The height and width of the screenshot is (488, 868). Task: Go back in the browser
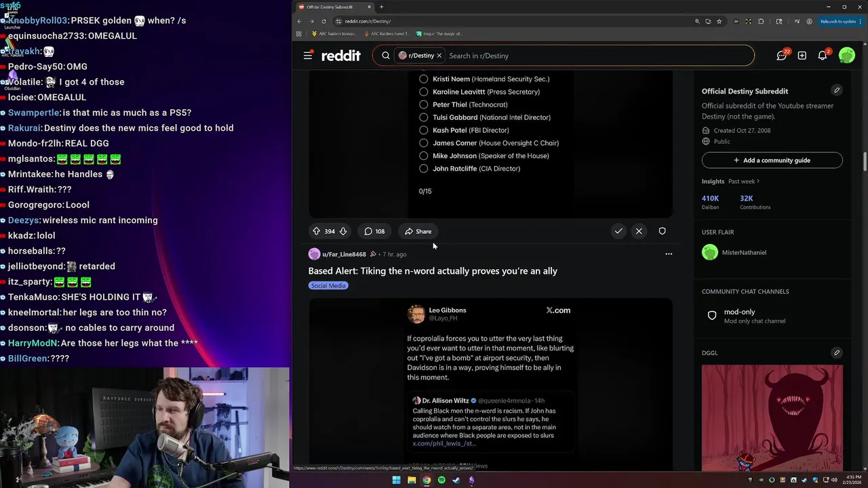[x=299, y=21]
